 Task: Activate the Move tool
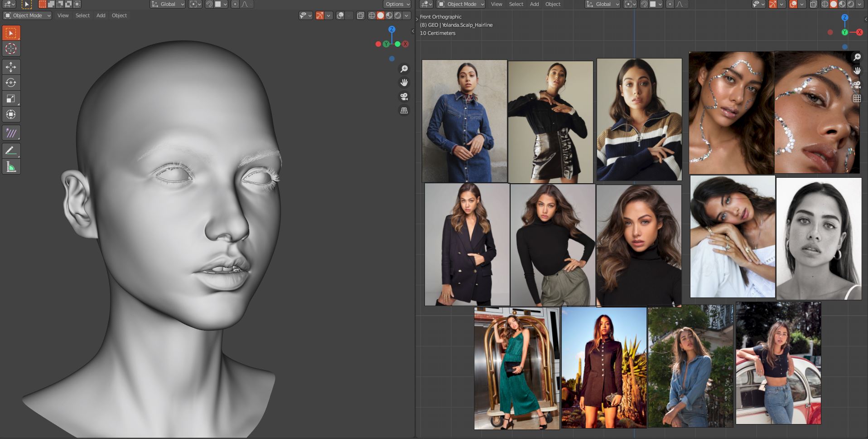pyautogui.click(x=11, y=67)
